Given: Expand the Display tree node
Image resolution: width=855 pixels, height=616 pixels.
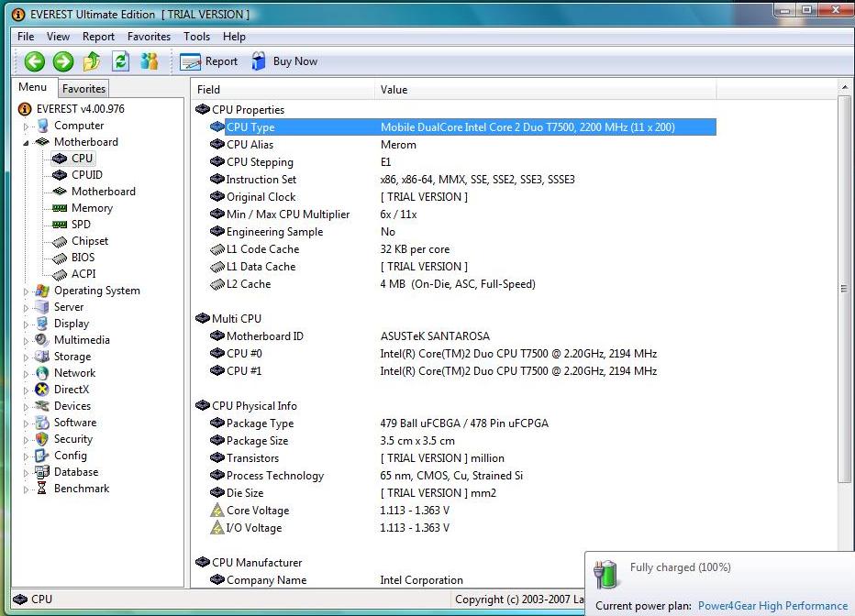Looking at the screenshot, I should 26,324.
